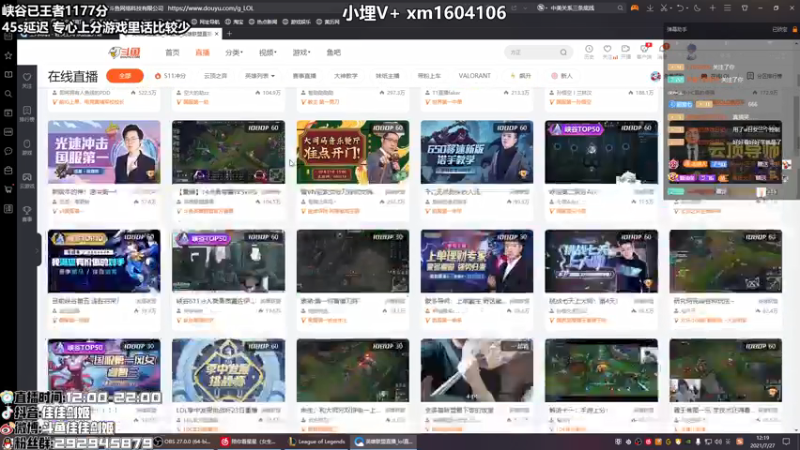Viewport: 800px width, 450px height.
Task: Open the 650移速新版塔手教学 stream thumbnail
Action: tap(477, 152)
